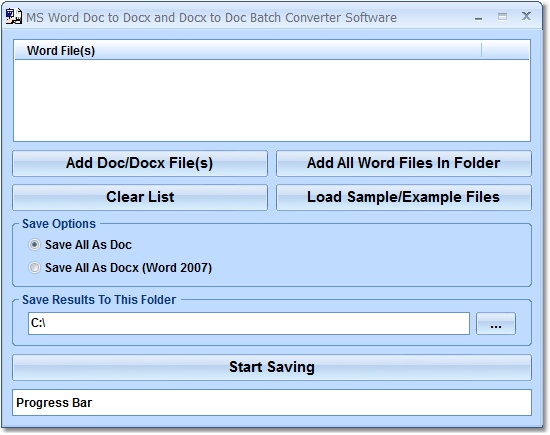Click the output folder path field
The image size is (550, 435).
pyautogui.click(x=249, y=323)
